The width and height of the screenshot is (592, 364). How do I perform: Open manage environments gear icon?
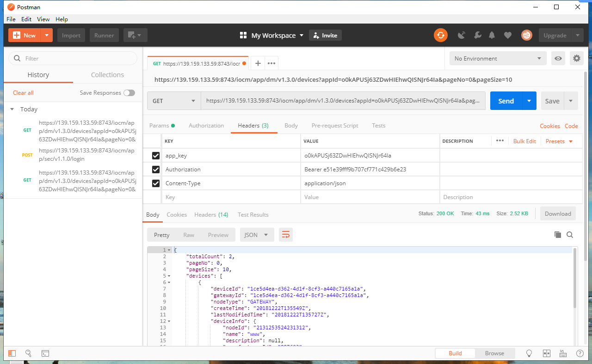pos(576,58)
